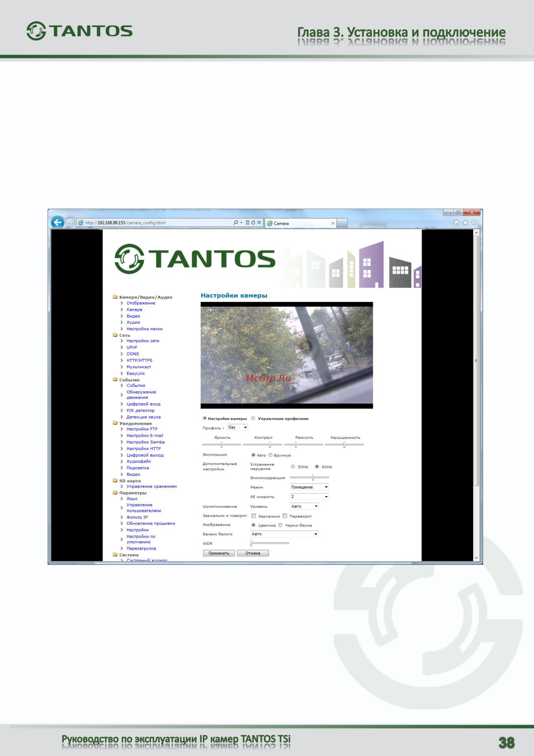The height and width of the screenshot is (756, 534).
Task: Click the Stop loading X icon in address bar
Action: (259, 223)
